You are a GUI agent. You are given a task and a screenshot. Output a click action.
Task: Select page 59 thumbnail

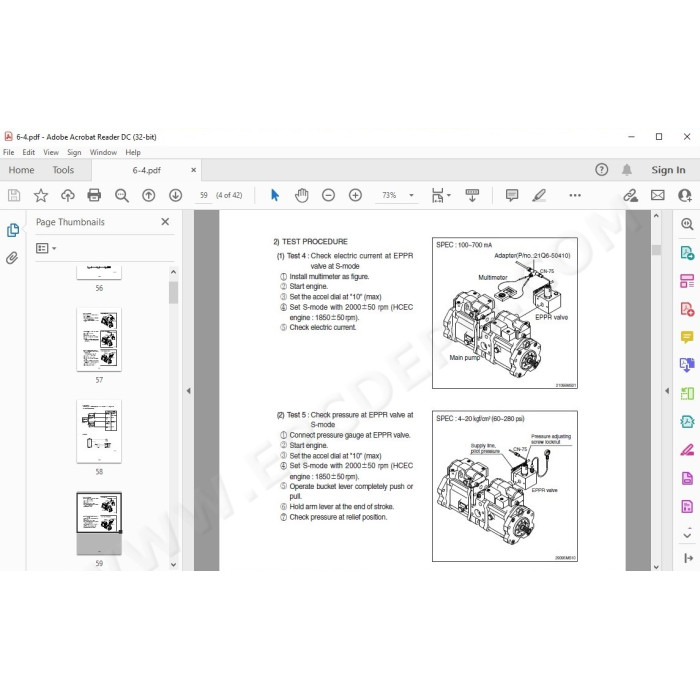click(99, 524)
